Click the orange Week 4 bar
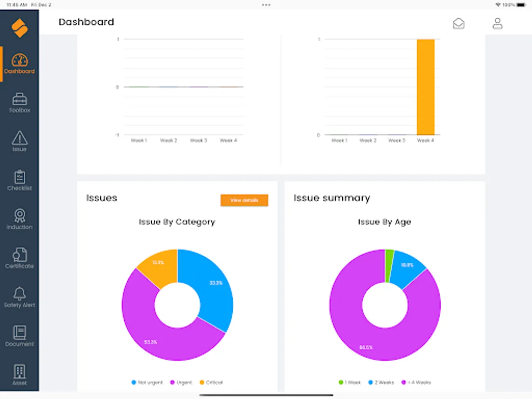 point(426,87)
